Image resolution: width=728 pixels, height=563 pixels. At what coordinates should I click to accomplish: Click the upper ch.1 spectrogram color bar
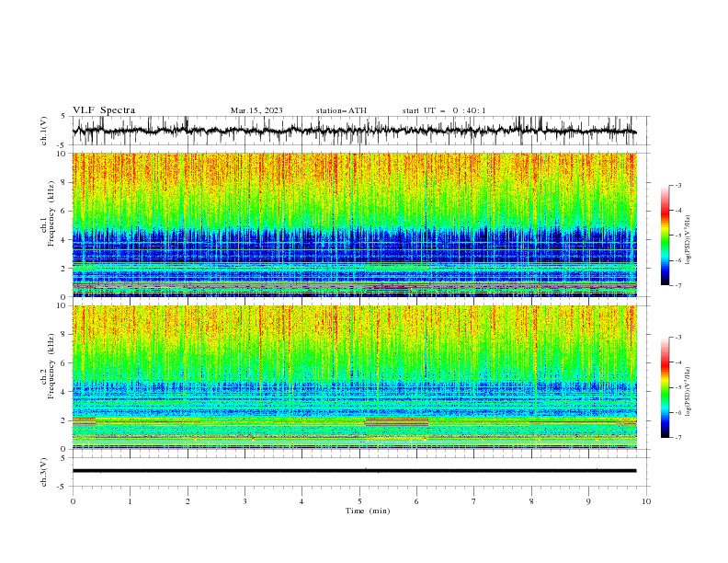pyautogui.click(x=665, y=235)
